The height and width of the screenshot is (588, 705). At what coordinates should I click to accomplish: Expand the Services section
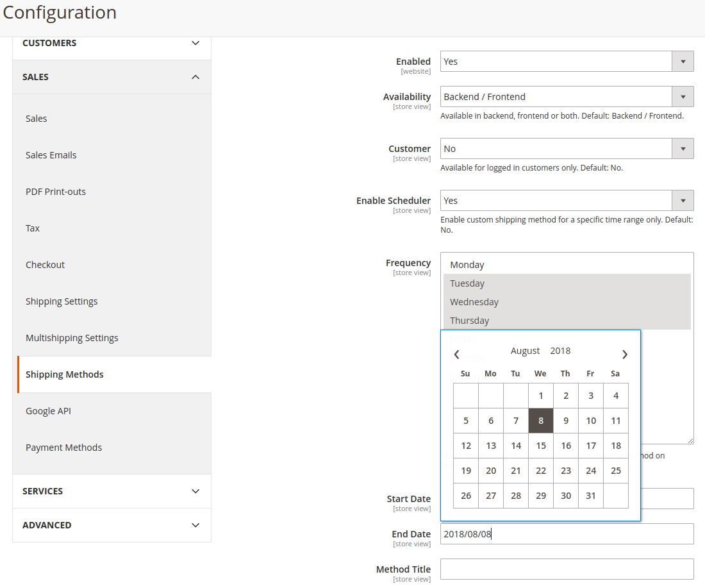coord(112,491)
